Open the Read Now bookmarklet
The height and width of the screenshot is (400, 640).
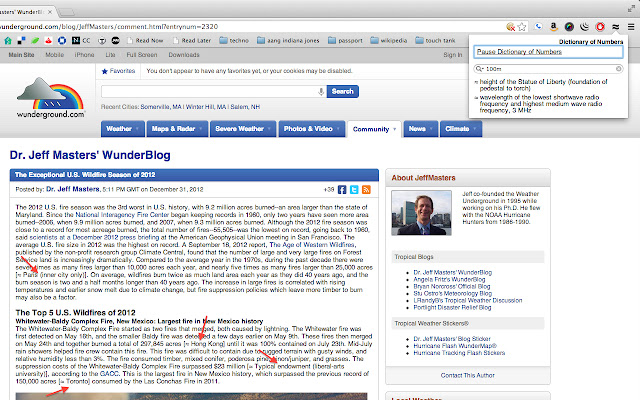click(x=145, y=40)
